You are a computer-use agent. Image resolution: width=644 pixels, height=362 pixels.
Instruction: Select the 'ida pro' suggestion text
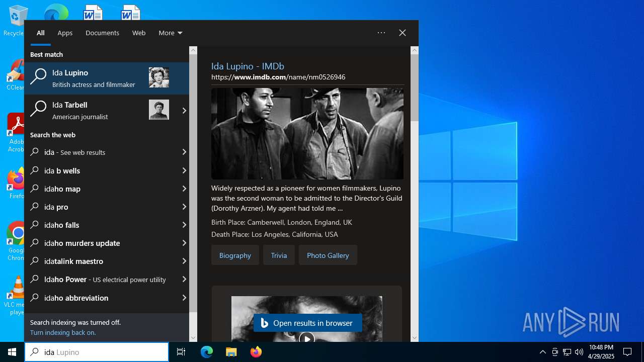pos(56,207)
